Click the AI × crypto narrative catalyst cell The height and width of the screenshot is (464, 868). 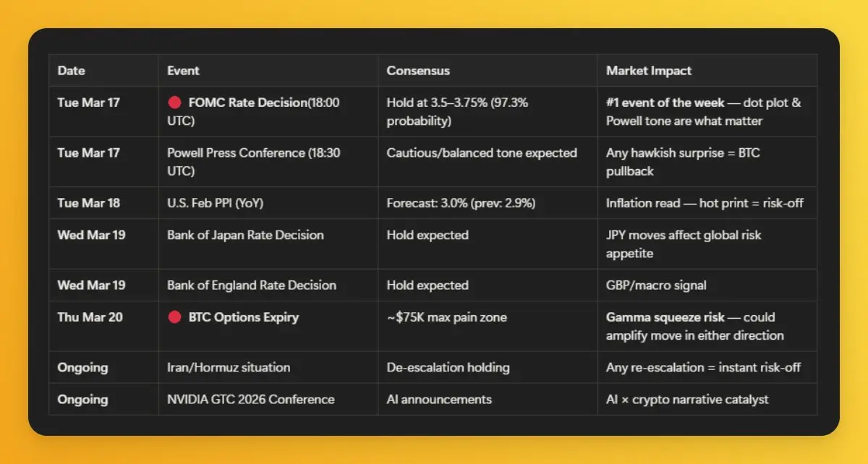(688, 399)
